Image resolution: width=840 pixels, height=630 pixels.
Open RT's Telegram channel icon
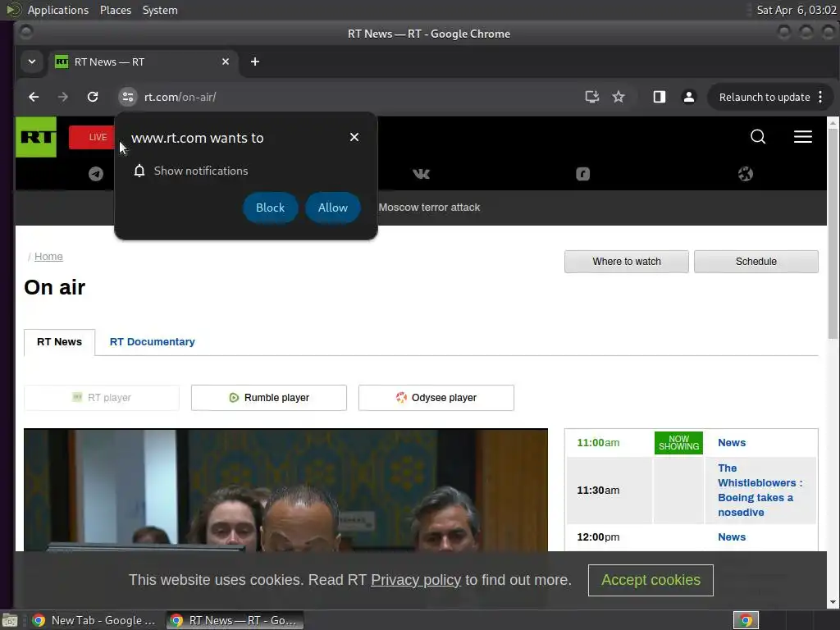(x=96, y=174)
